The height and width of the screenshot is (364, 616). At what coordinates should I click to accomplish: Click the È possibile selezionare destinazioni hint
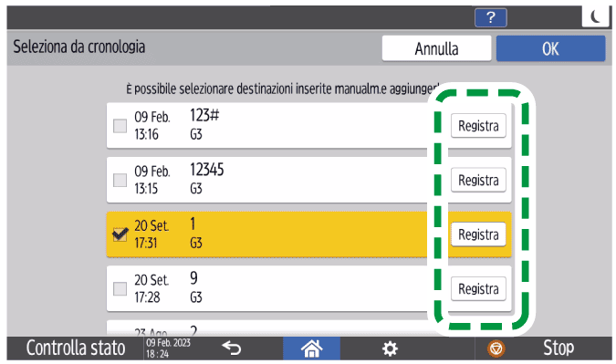[283, 89]
